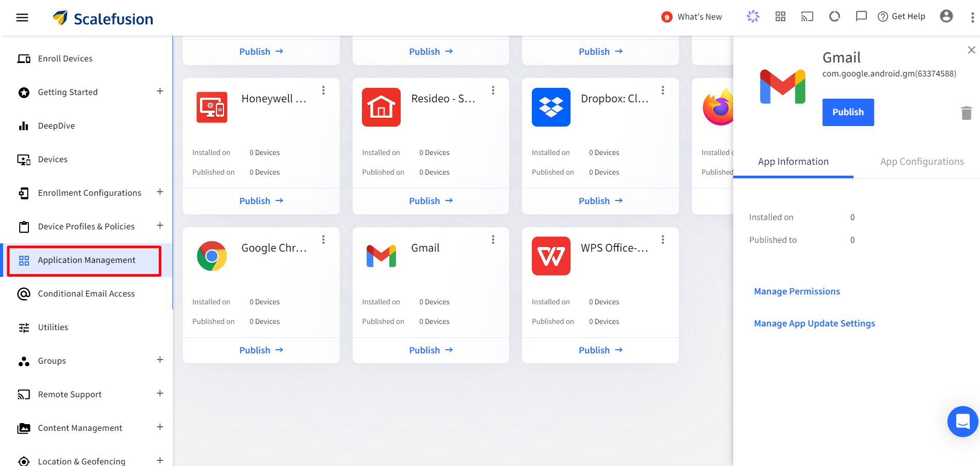Open Content Management

[x=80, y=428]
